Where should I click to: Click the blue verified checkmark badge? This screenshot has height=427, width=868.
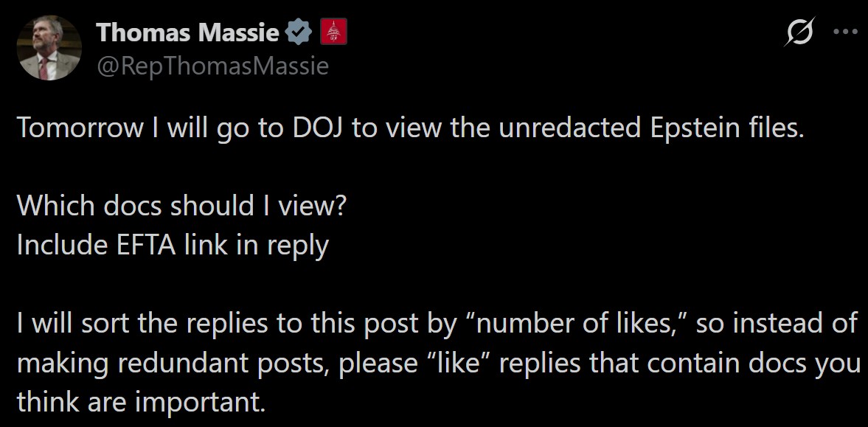[297, 32]
